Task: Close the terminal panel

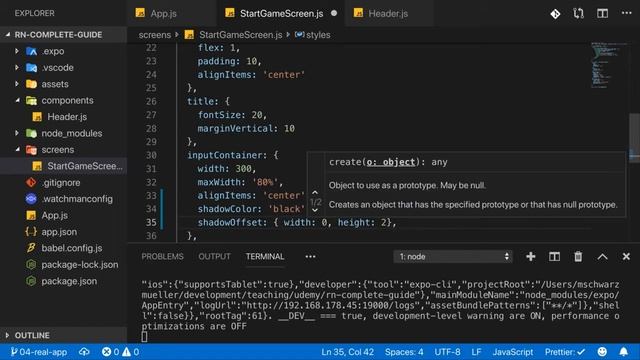Action: pyautogui.click(x=626, y=256)
